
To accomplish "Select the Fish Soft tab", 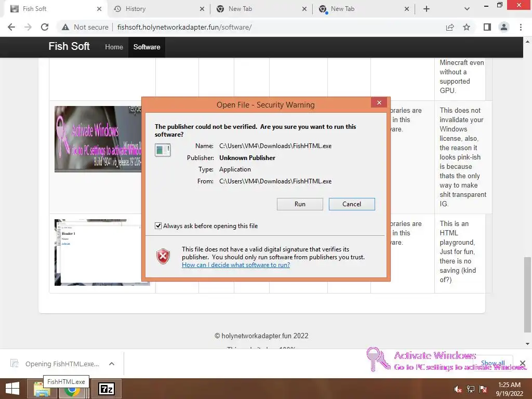I will click(55, 9).
